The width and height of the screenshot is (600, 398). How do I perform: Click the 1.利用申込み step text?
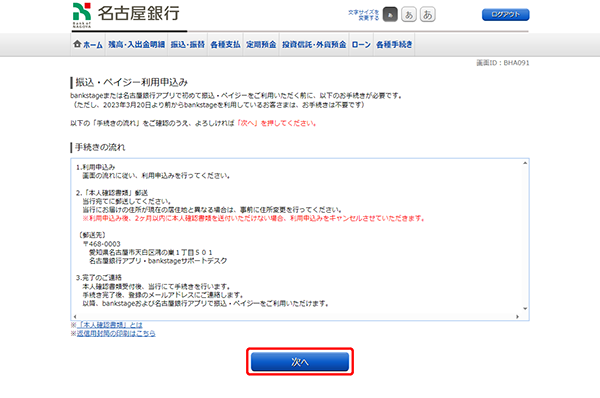tap(95, 167)
